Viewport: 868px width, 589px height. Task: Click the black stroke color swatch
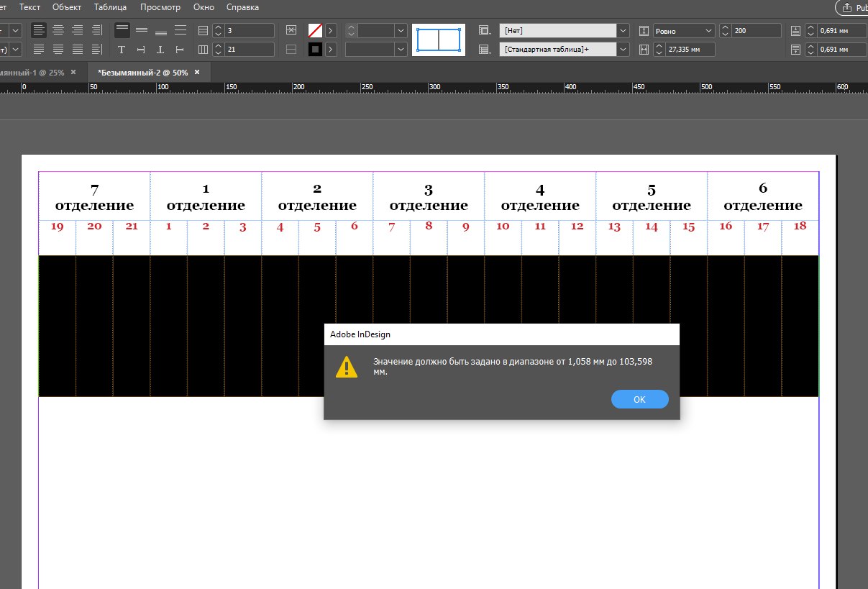click(x=314, y=50)
